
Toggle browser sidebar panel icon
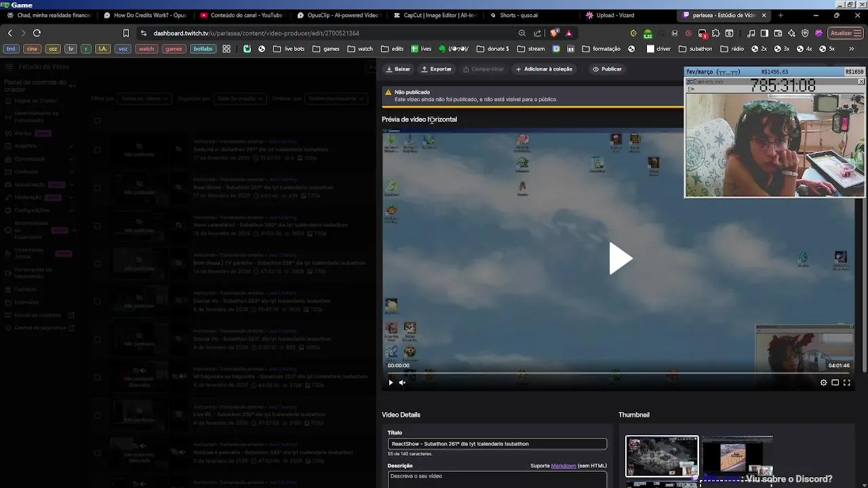(764, 33)
